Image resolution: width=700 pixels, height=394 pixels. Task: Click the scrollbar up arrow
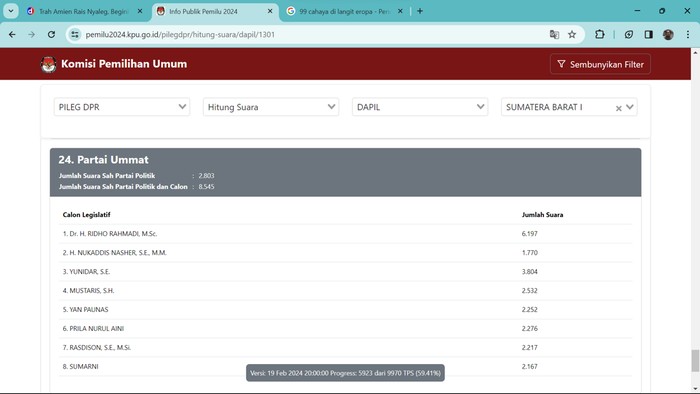click(x=695, y=52)
